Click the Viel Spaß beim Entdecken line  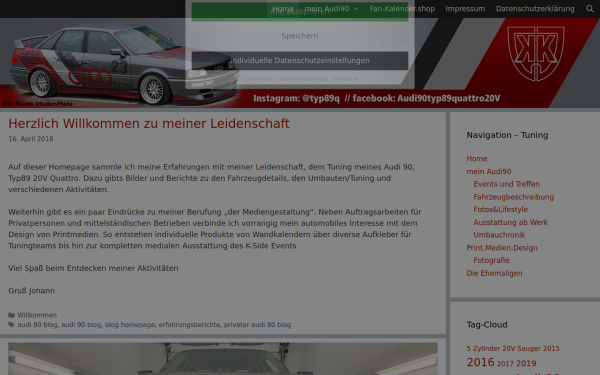coord(93,268)
